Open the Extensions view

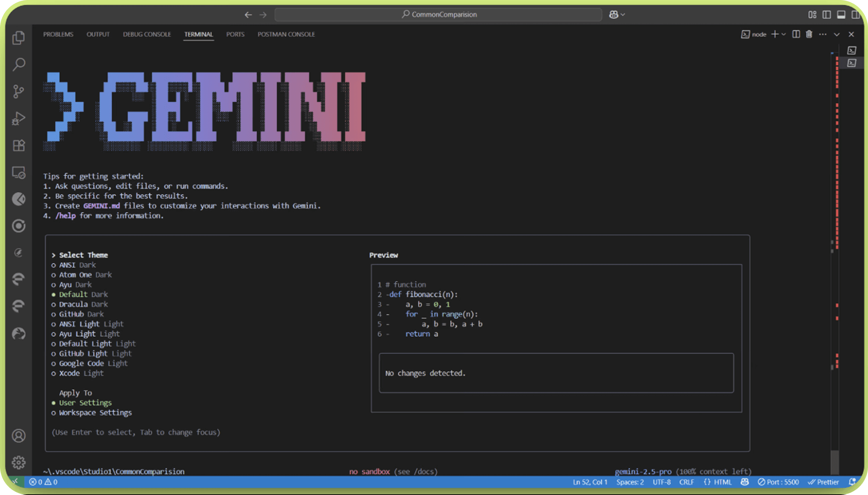[x=19, y=146]
